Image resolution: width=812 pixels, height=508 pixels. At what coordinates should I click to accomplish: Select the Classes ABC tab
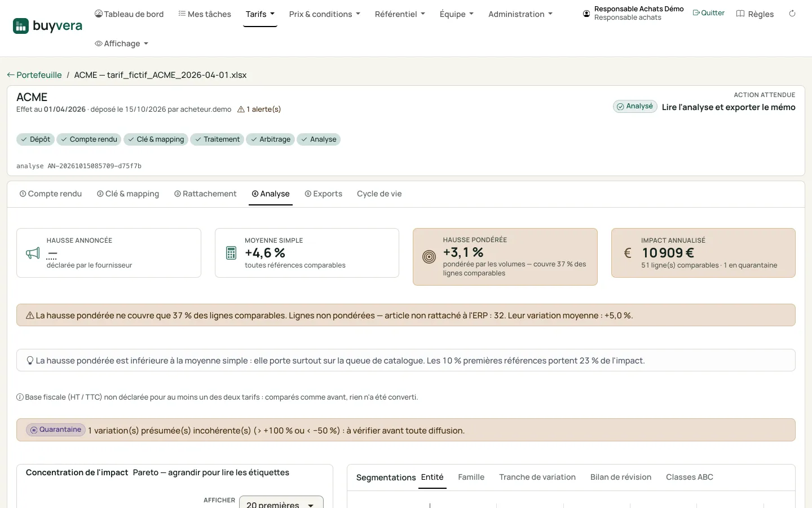(x=690, y=477)
